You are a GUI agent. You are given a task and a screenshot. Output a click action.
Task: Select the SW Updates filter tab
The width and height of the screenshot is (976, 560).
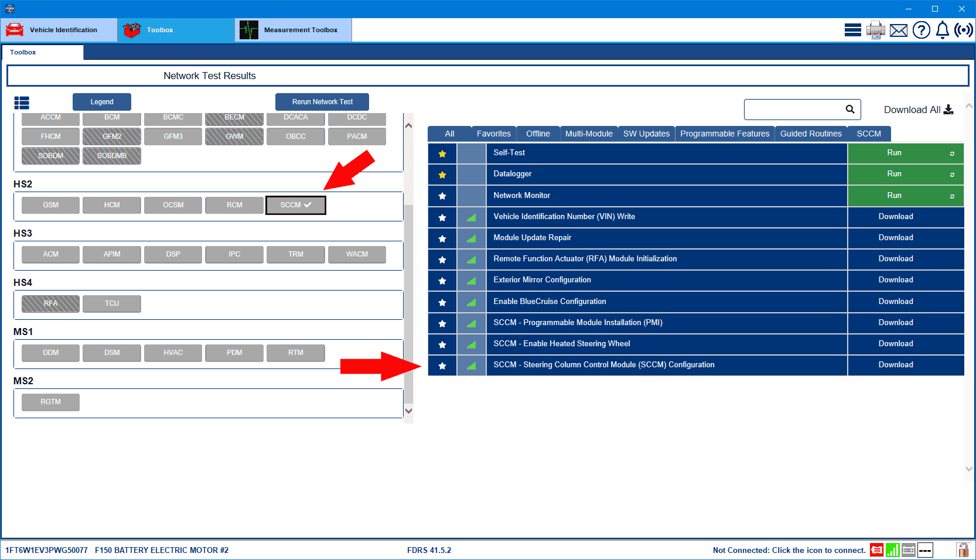[x=646, y=134]
